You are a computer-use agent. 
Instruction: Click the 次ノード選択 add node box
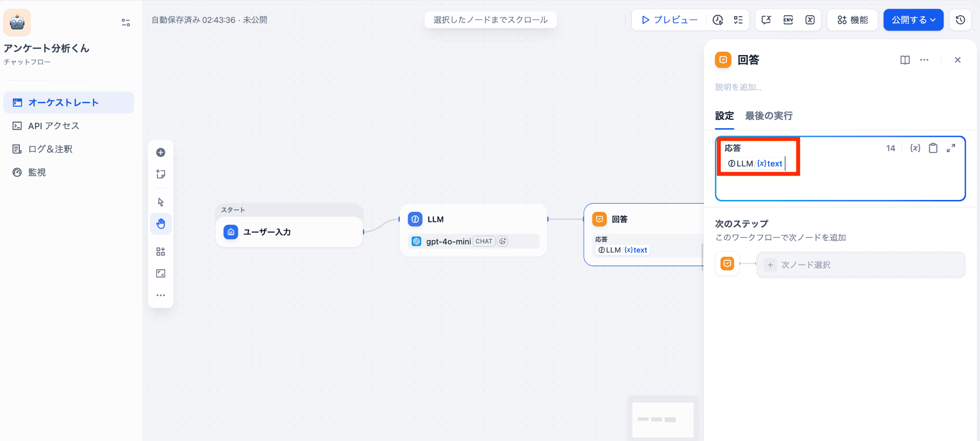point(860,265)
